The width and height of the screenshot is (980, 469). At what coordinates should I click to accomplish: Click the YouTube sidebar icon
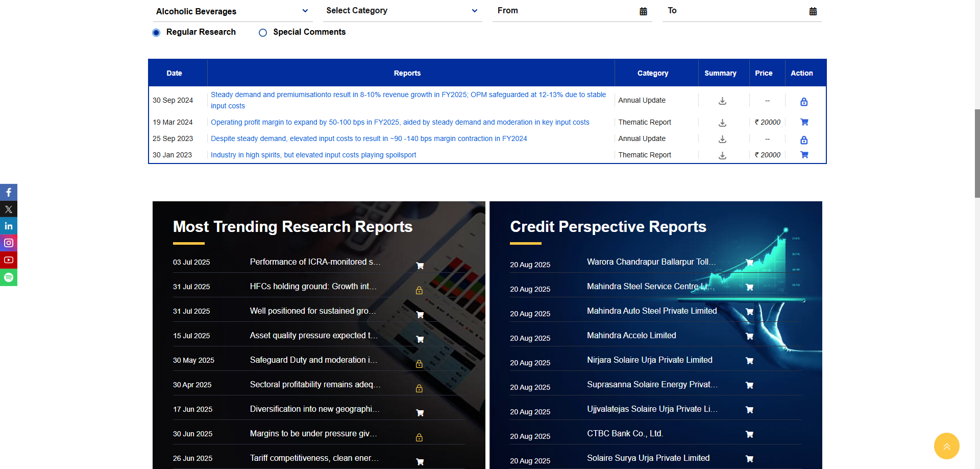click(9, 260)
